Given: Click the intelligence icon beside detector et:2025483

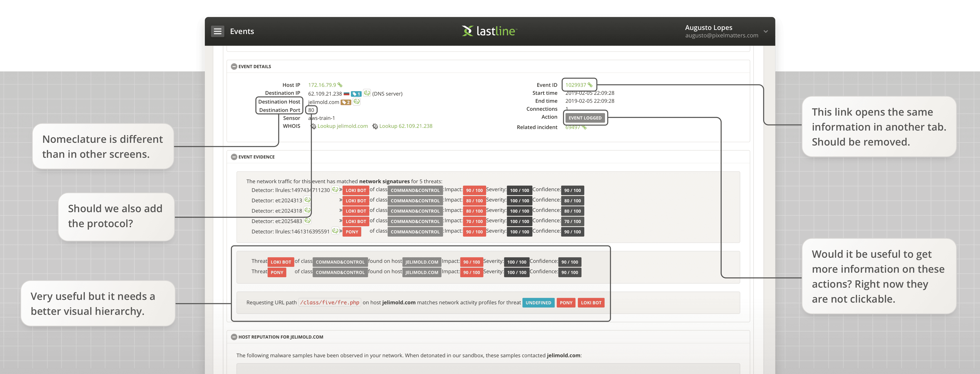Looking at the screenshot, I should tap(307, 221).
